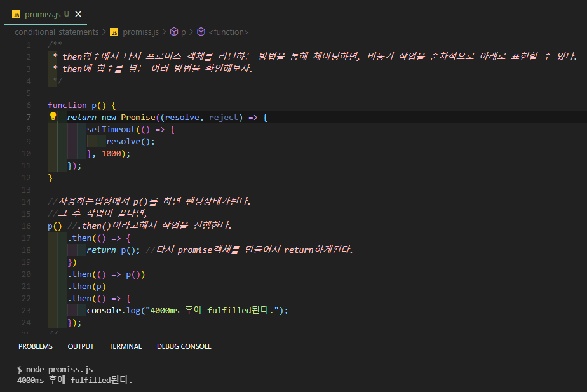Click the comment on line 14 about p()
Screen dimensions: 587x392
pyautogui.click(x=149, y=201)
